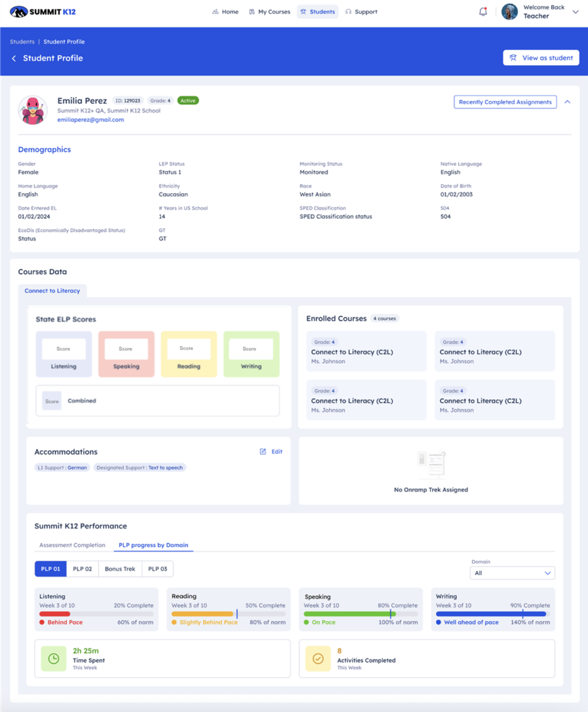
Task: Select the PLP 03 toggle button
Action: 157,569
